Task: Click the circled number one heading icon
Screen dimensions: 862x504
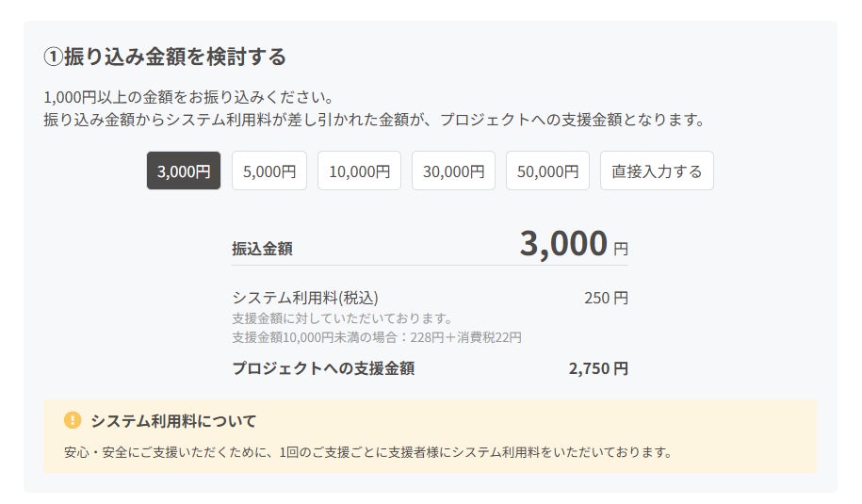Action: tap(54, 57)
